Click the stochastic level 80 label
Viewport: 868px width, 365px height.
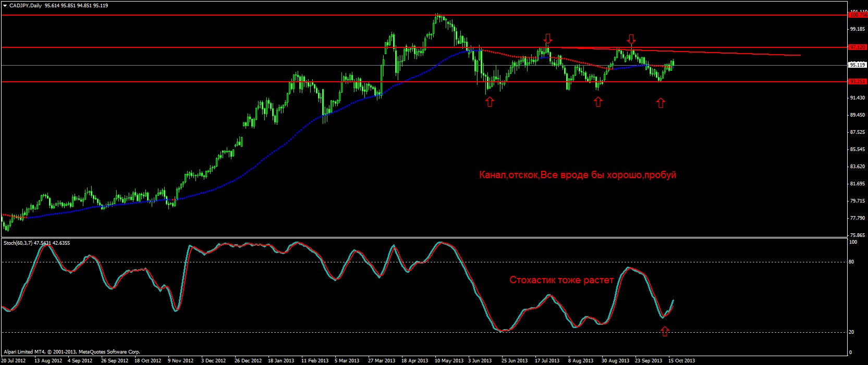click(x=851, y=262)
